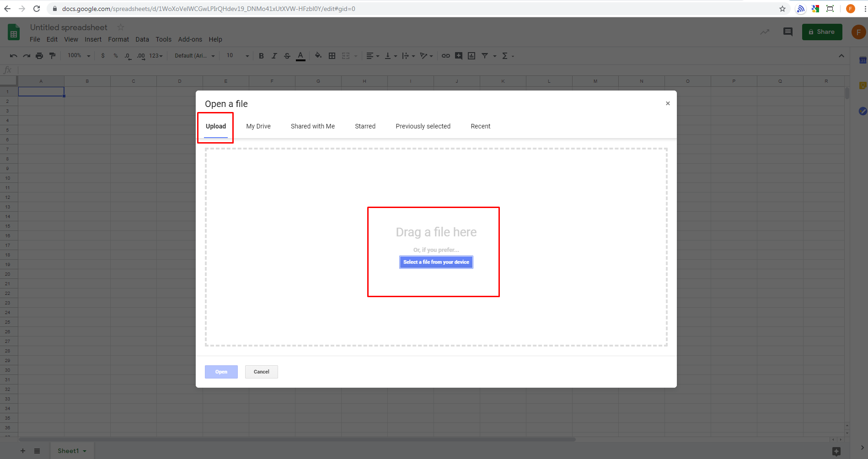This screenshot has height=459, width=868.
Task: Toggle Strikethrough formatting
Action: click(x=287, y=56)
